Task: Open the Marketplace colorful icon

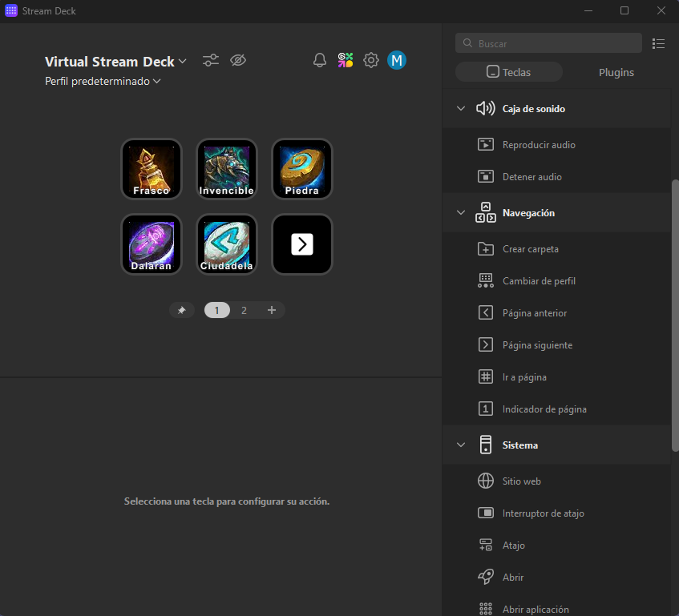Action: pos(346,60)
